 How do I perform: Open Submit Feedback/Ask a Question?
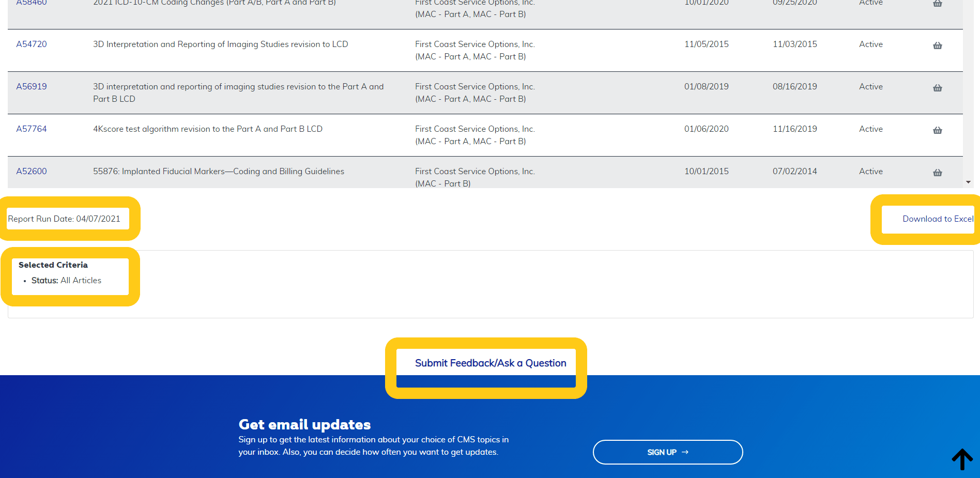point(491,363)
